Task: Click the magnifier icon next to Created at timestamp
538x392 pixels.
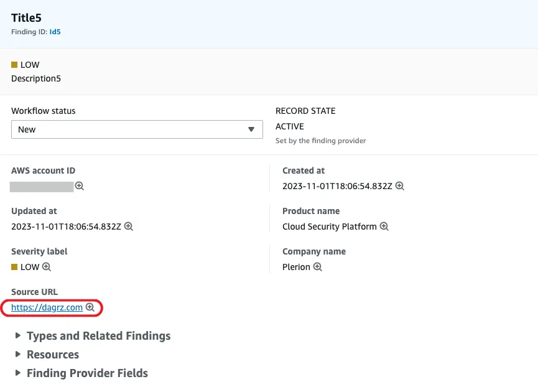Action: click(400, 185)
